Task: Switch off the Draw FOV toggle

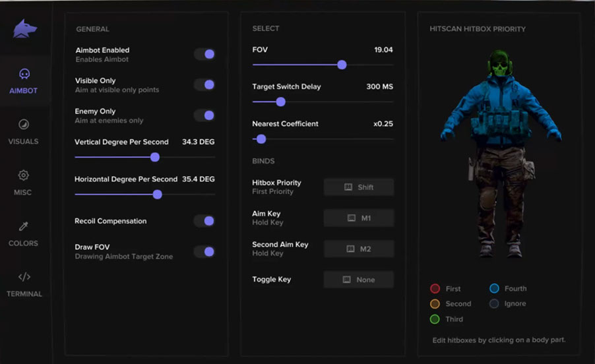Action: (x=205, y=251)
